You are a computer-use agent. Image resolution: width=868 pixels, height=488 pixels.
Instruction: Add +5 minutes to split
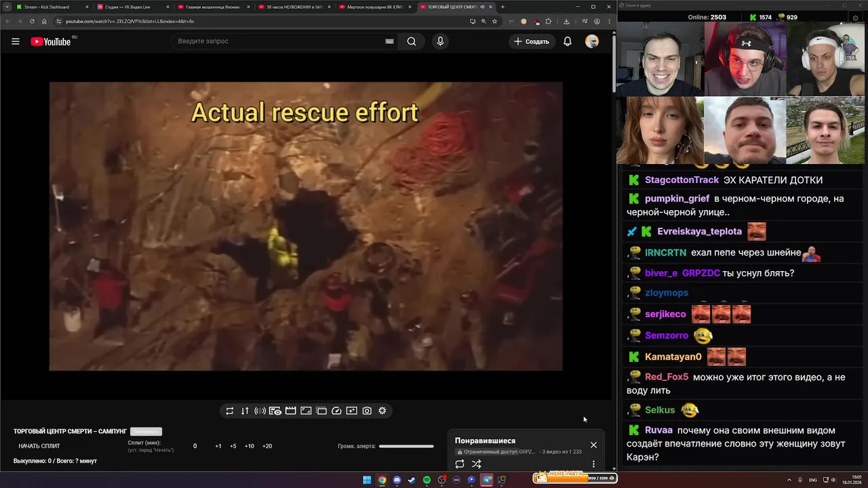[x=233, y=446]
